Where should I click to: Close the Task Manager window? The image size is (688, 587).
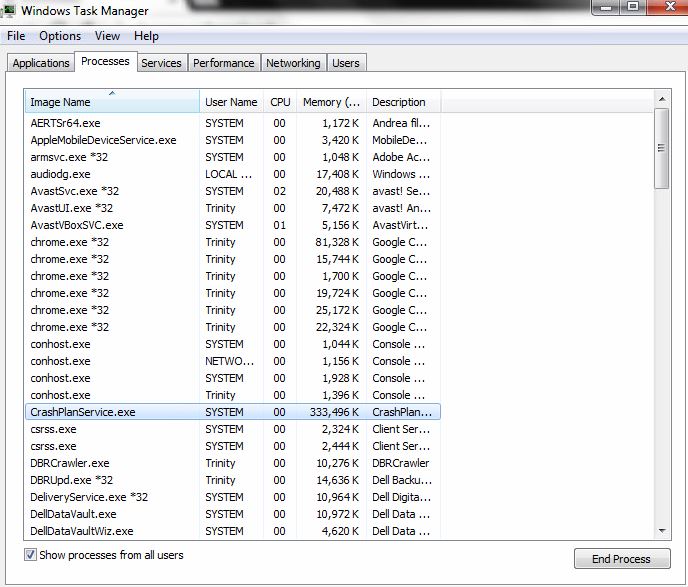pyautogui.click(x=668, y=7)
